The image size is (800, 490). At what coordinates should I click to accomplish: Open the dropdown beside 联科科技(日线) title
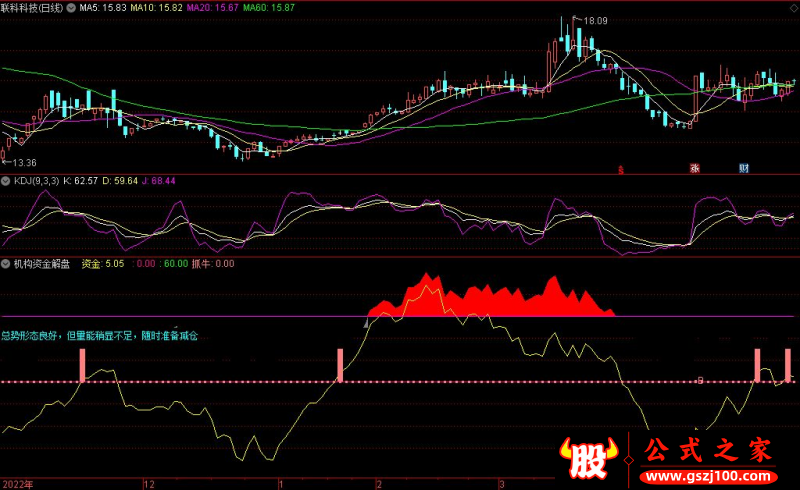pyautogui.click(x=71, y=8)
